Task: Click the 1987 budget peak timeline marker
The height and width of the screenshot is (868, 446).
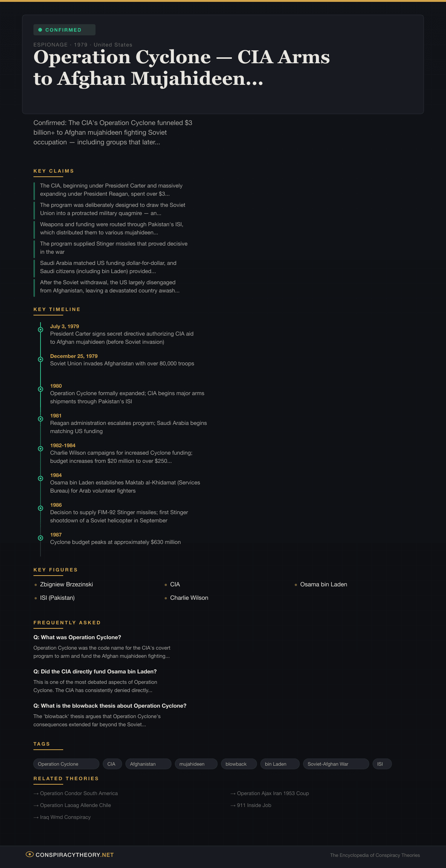Action: point(41,538)
